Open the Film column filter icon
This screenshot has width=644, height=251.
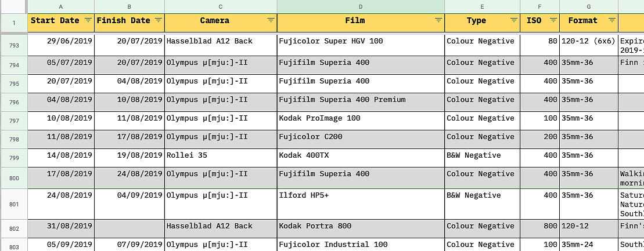pyautogui.click(x=438, y=20)
